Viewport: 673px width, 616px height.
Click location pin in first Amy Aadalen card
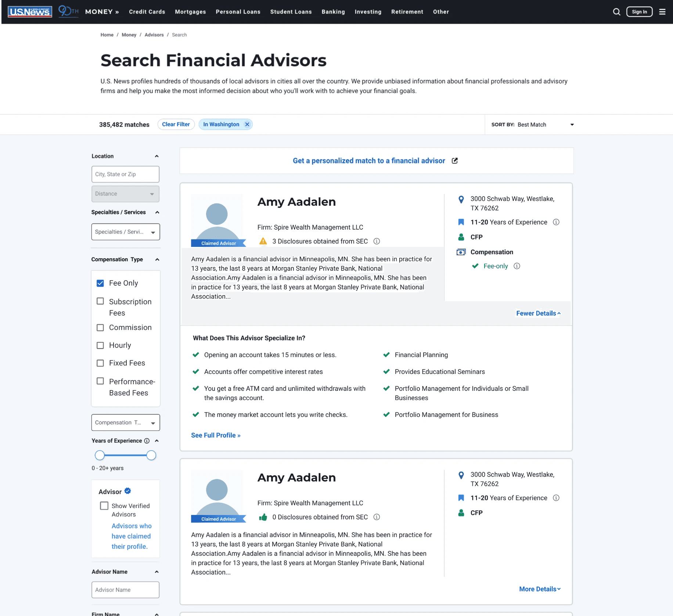pos(461,199)
